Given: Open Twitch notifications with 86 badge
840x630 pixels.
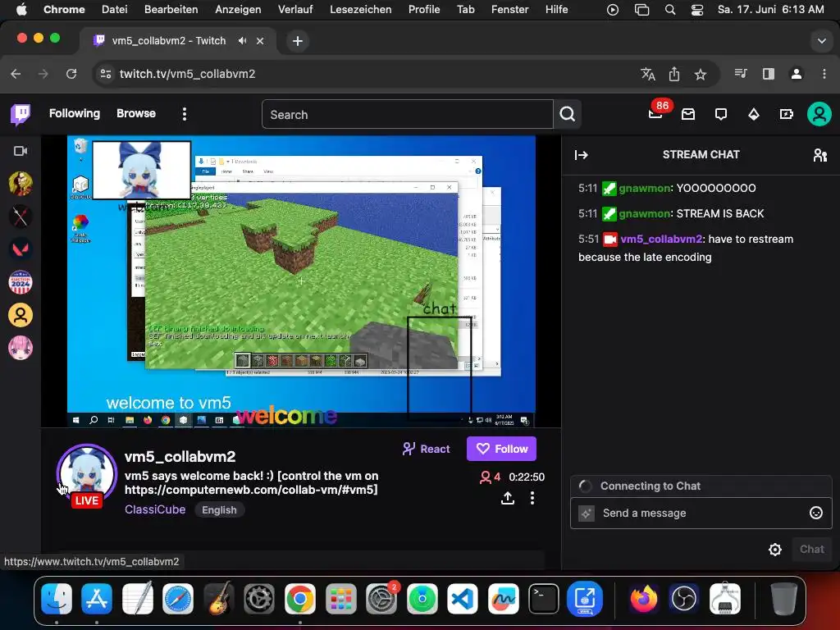Looking at the screenshot, I should (655, 113).
